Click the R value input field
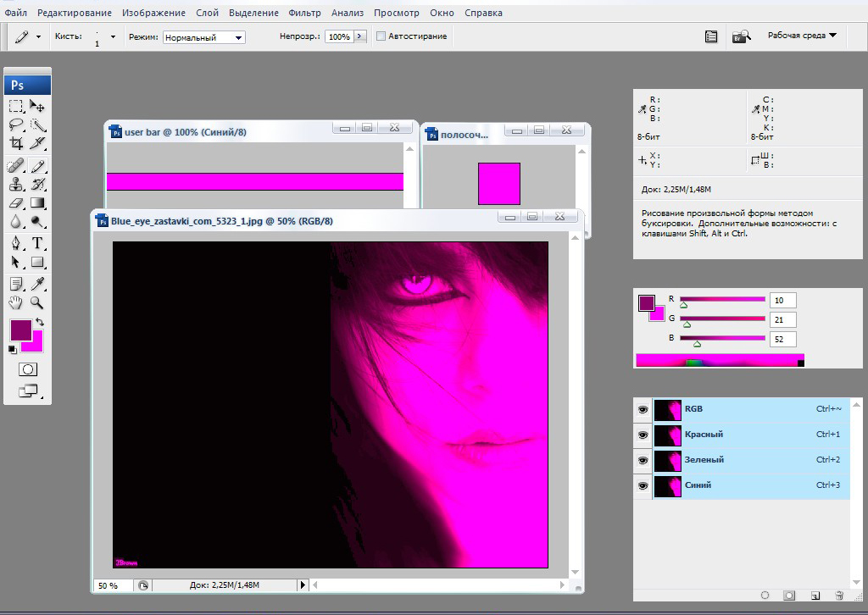 (x=782, y=301)
